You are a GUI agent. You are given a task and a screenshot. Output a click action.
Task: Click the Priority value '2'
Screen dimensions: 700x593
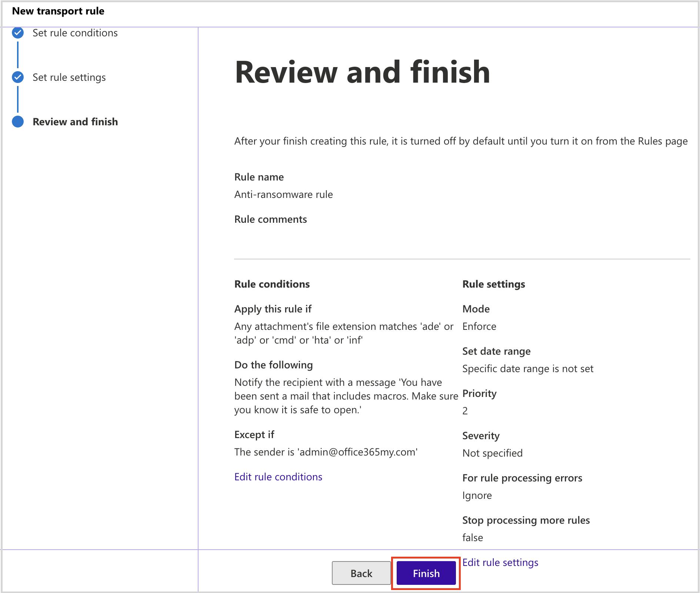(465, 411)
